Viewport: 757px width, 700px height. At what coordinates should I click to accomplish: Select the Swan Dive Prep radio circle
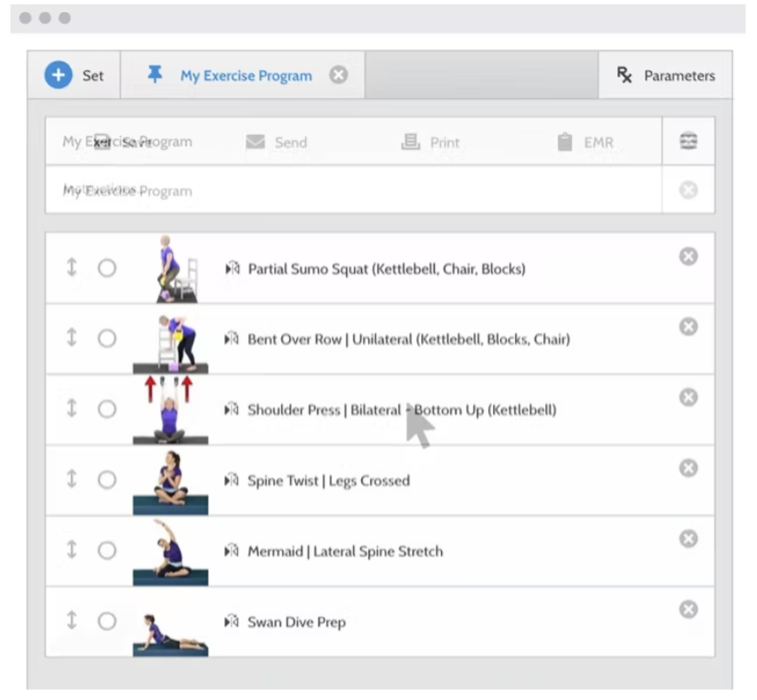[107, 621]
